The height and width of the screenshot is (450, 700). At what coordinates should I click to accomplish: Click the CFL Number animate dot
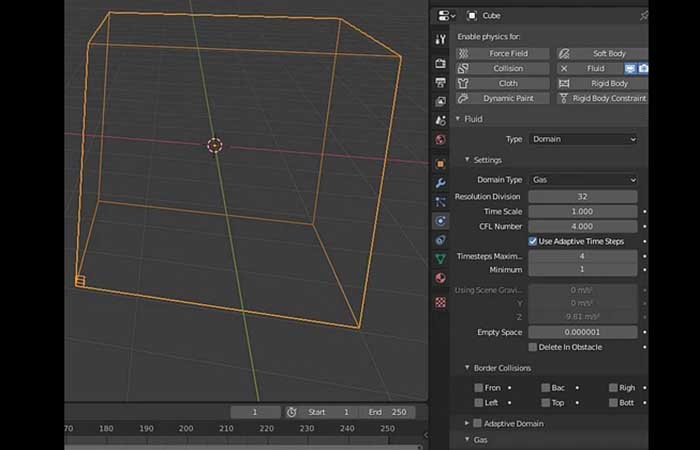645,226
